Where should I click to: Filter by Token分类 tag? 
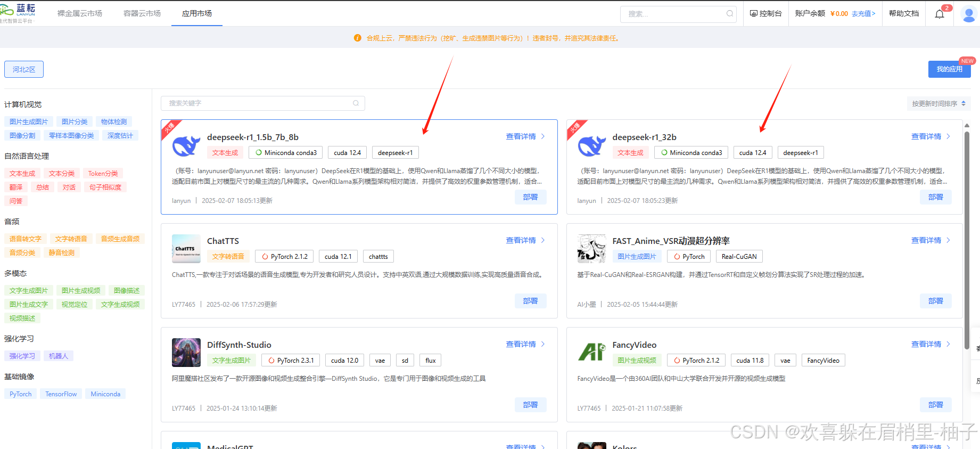[x=103, y=174]
